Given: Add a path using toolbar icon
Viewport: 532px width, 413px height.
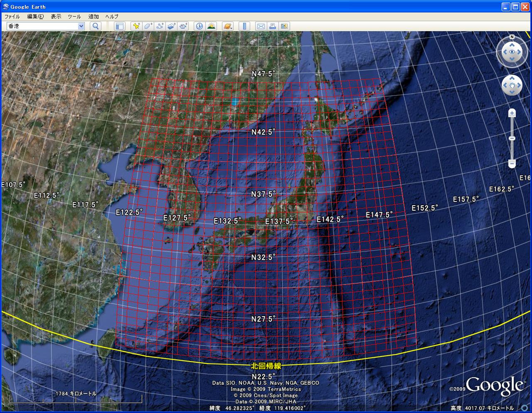Looking at the screenshot, I should [160, 26].
